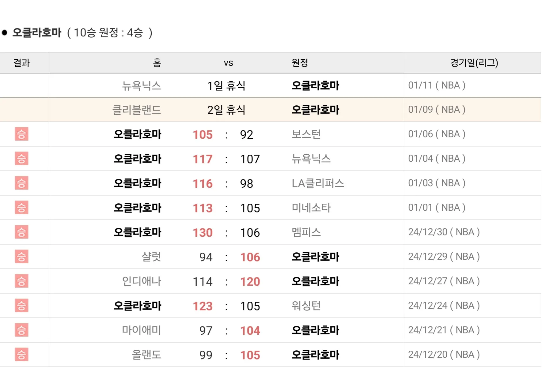Click away team 미네소타

coord(311,208)
